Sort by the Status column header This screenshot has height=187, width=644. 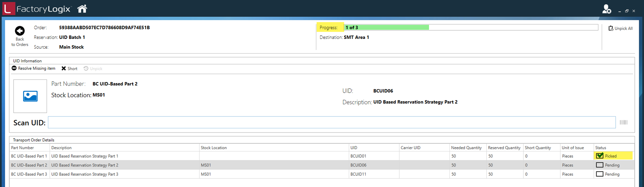601,148
